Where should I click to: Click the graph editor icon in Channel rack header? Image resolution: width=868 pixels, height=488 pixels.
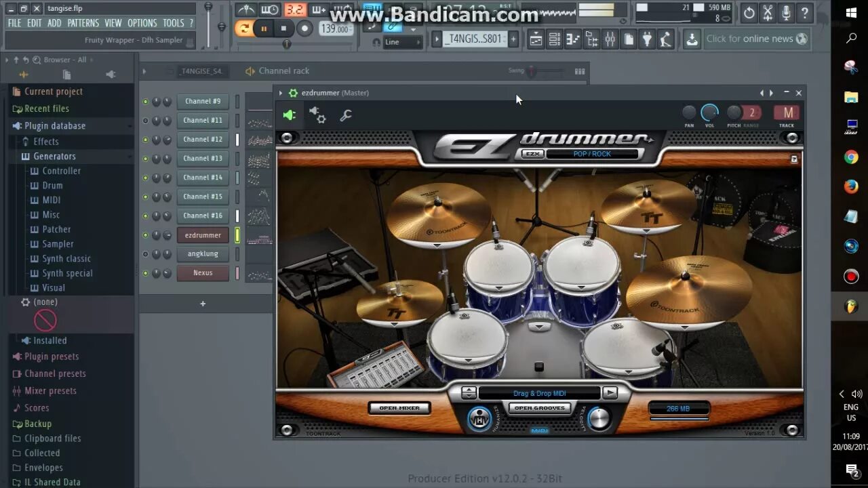point(580,71)
